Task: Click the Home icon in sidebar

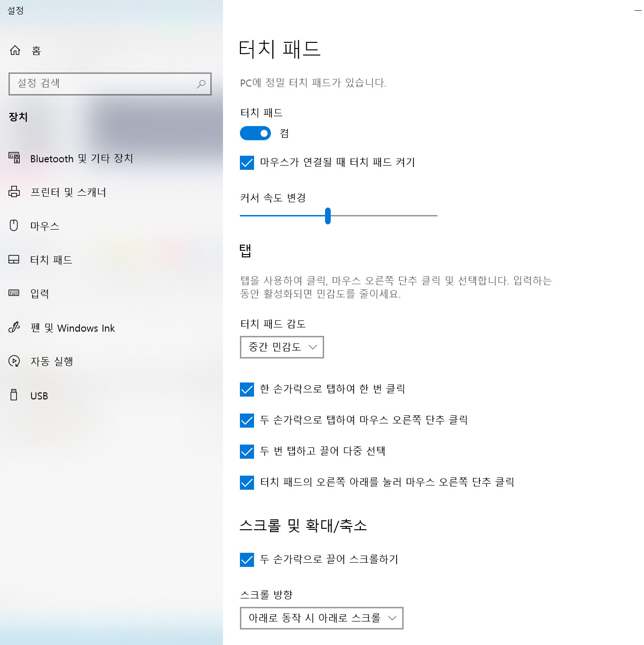Action: 15,50
